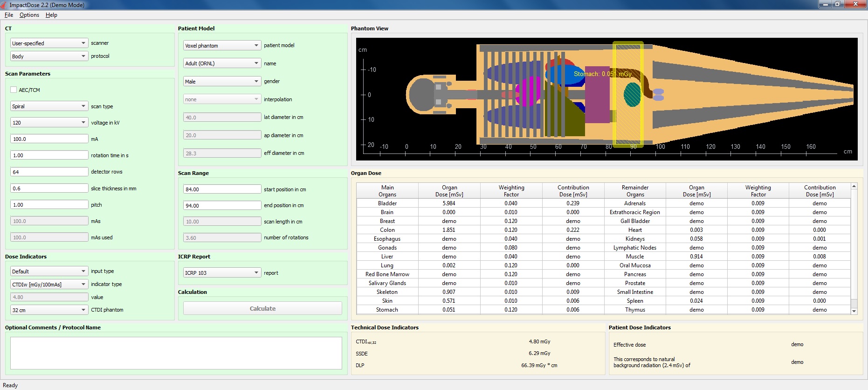Select the Bladder row in organ table
This screenshot has height=390, width=868.
coord(387,203)
